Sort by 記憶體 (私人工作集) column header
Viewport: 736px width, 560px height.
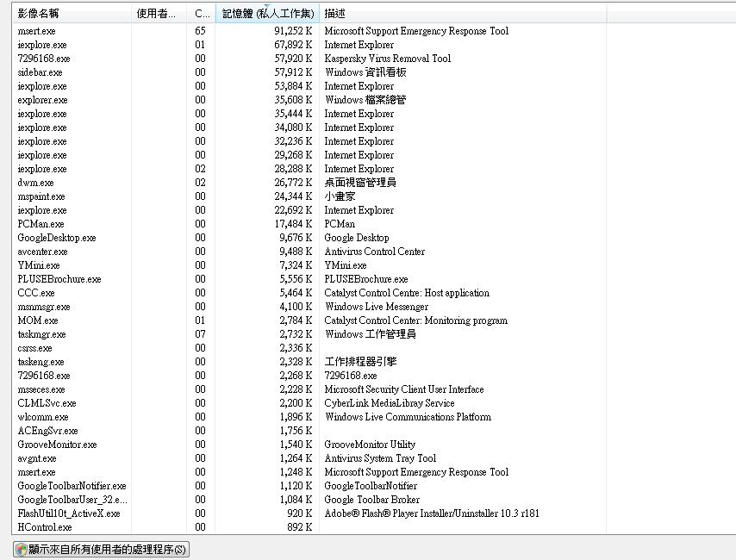[x=267, y=13]
